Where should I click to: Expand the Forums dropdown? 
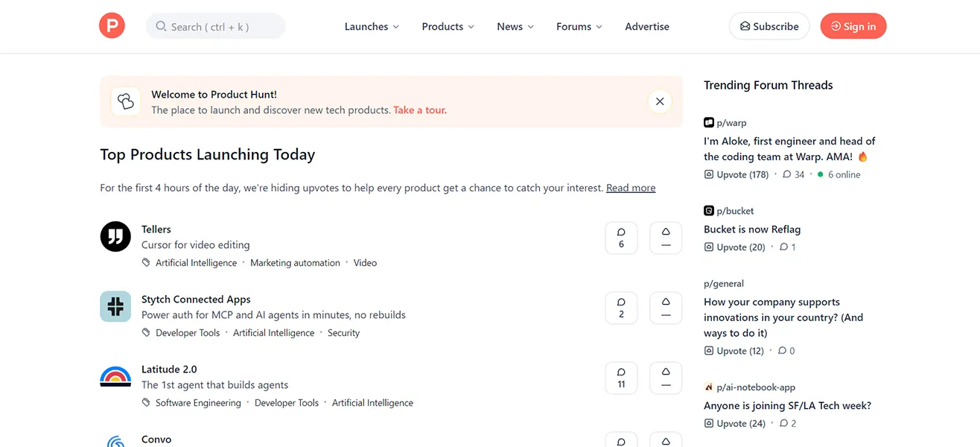[578, 26]
